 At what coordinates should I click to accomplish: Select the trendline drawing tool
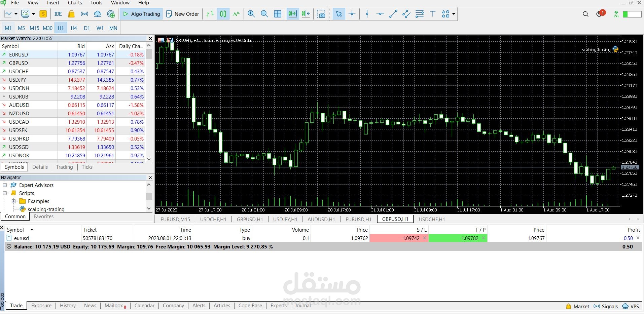coord(393,14)
